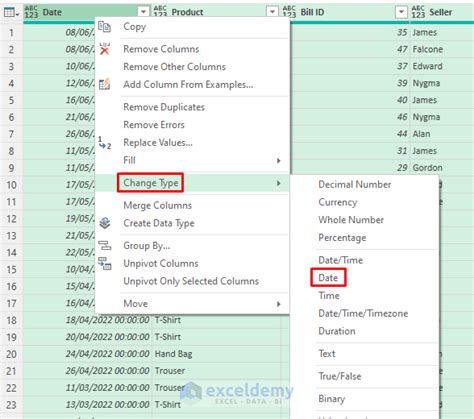Expand the Change Type submenu arrow
This screenshot has height=419, width=474.
pyautogui.click(x=279, y=183)
